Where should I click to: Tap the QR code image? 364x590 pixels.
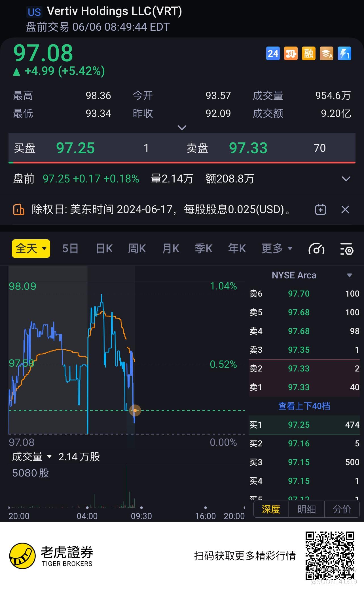tap(330, 556)
